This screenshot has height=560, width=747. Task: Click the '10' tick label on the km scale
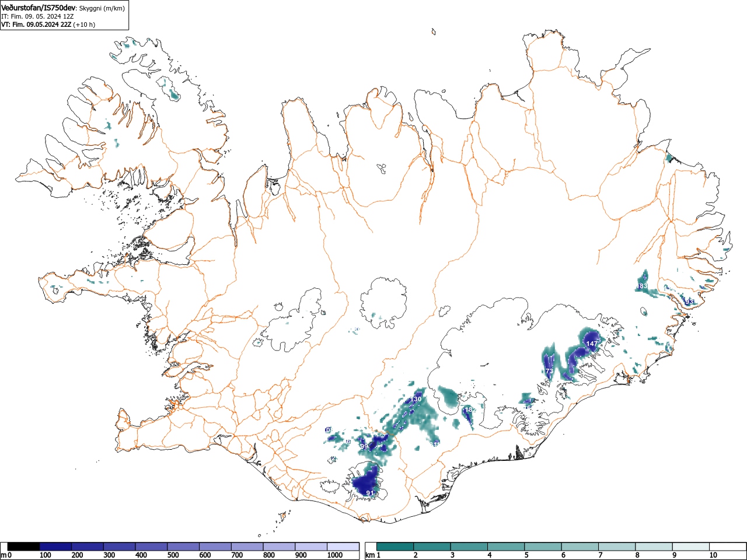click(x=713, y=555)
